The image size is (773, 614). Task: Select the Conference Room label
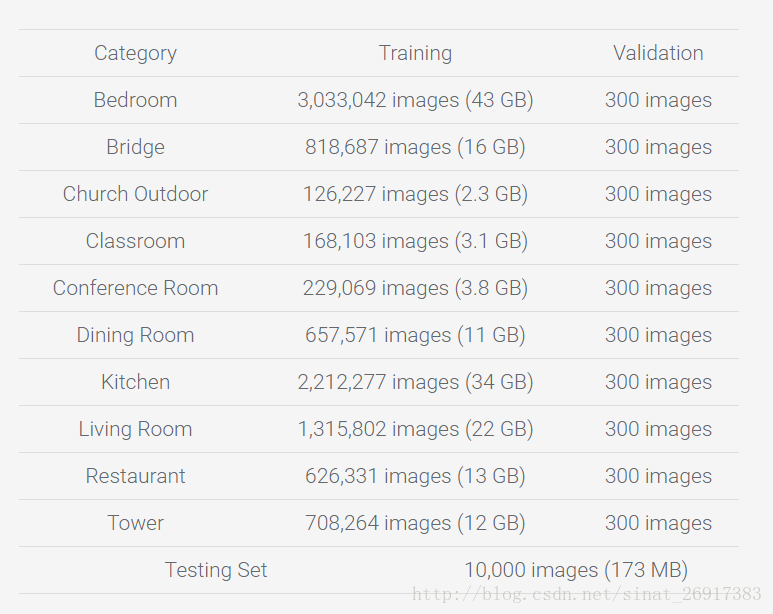(x=135, y=288)
